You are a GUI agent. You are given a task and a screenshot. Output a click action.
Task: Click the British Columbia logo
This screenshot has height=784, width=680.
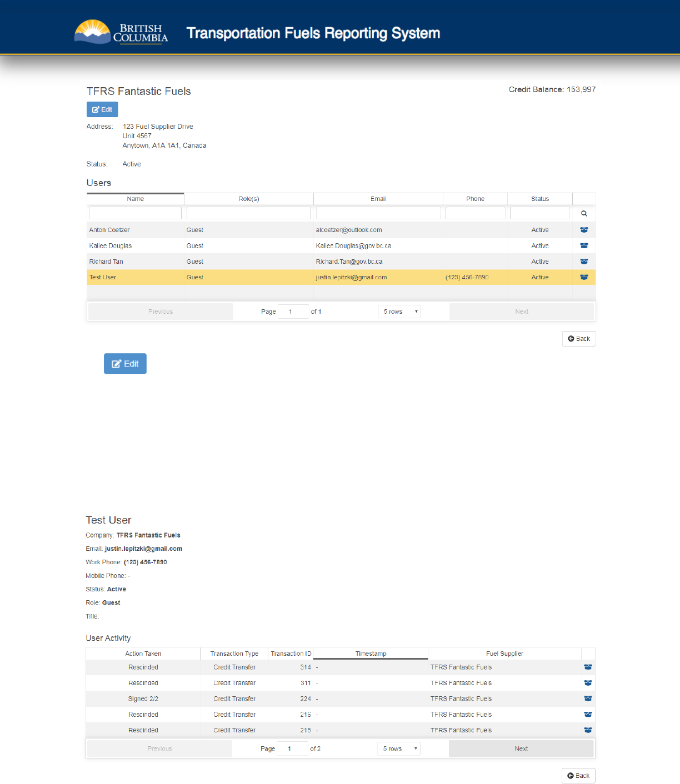coord(121,32)
